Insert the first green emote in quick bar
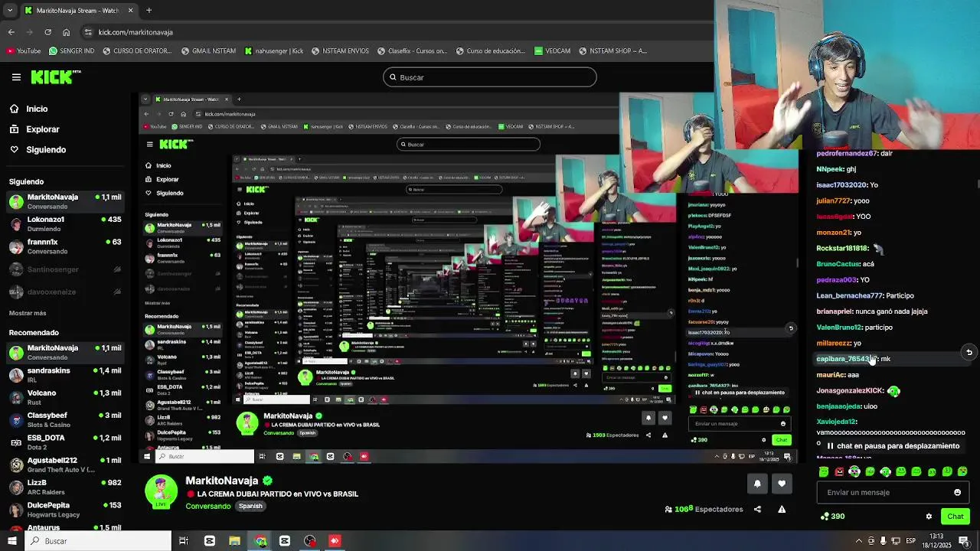This screenshot has width=980, height=551. [824, 471]
